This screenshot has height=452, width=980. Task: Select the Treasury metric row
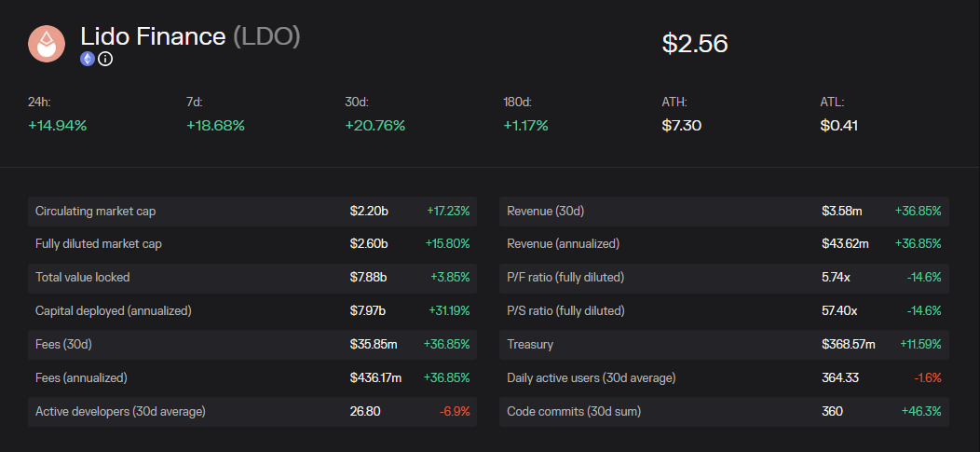pos(724,345)
